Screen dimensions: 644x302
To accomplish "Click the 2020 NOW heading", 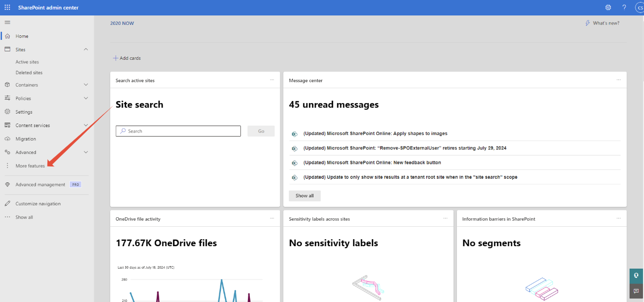I will pos(122,23).
